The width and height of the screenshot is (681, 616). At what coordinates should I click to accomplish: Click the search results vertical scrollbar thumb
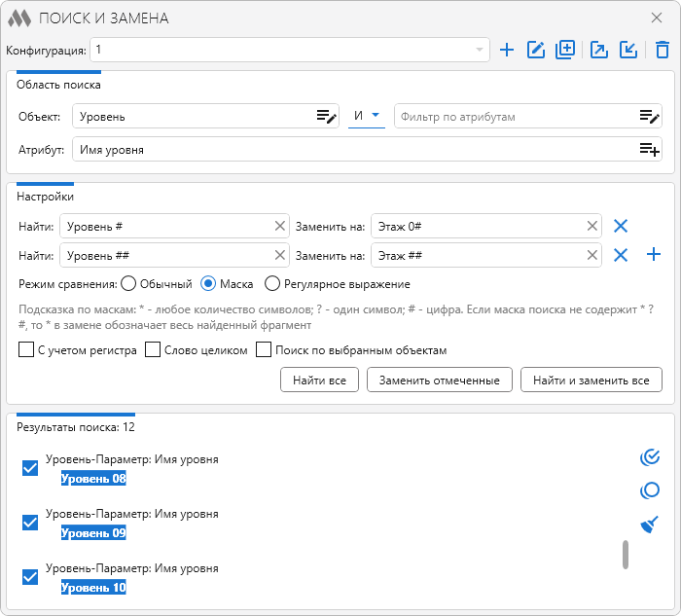(626, 555)
